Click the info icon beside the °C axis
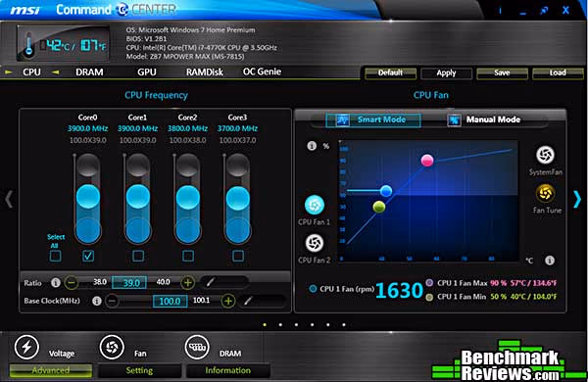 point(550,261)
